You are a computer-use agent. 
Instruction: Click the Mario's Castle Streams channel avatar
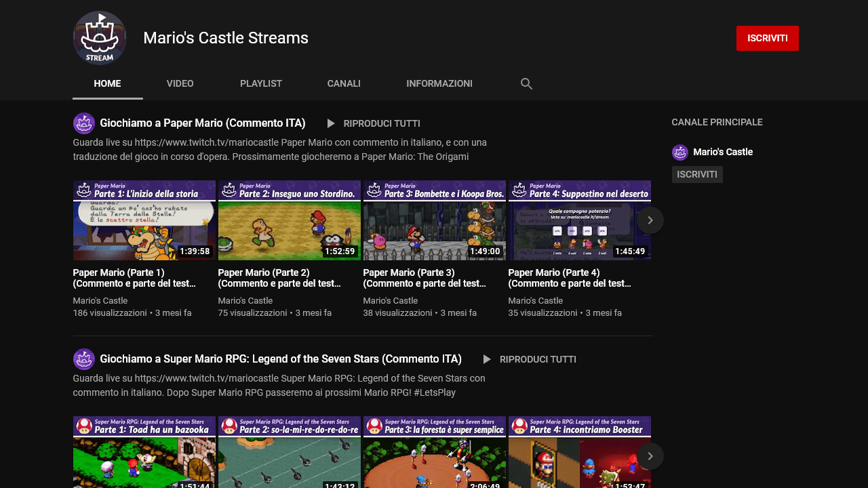100,38
